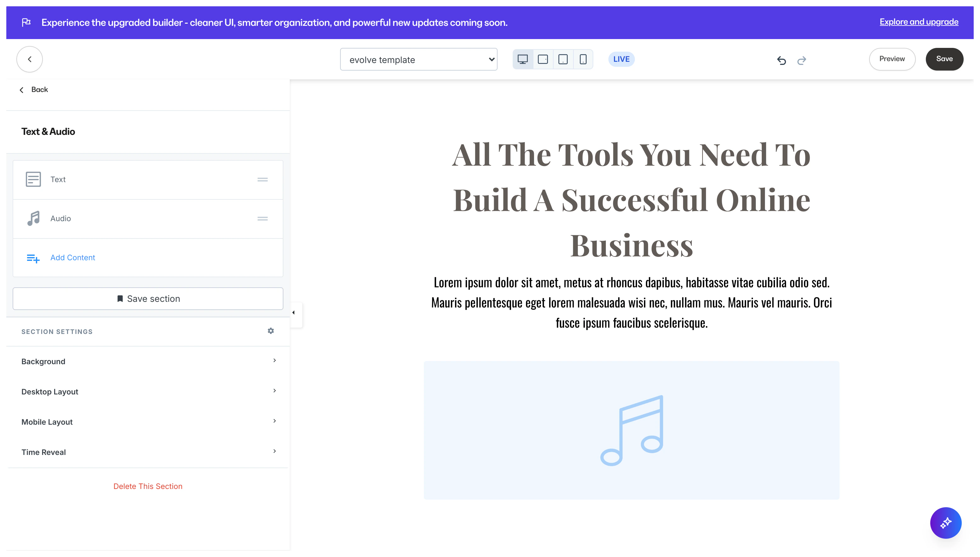Switch to mobile phone preview mode
Viewport: 980px width, 557px height.
pyautogui.click(x=583, y=59)
